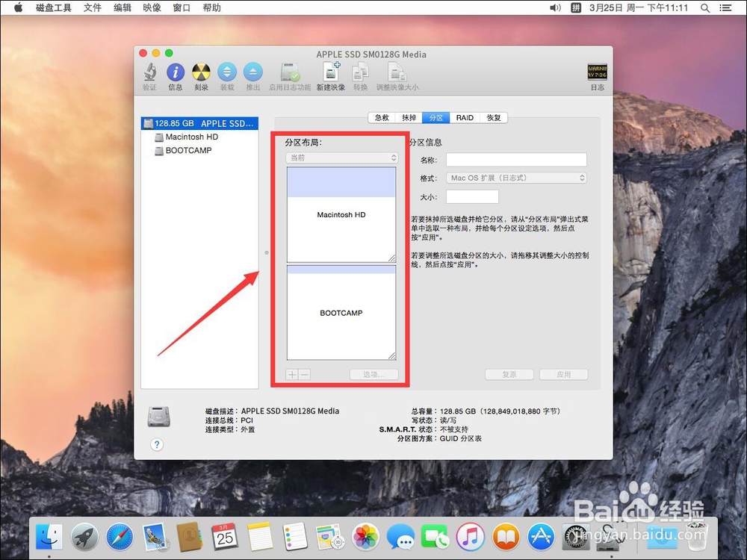Open the 磁盘工具 menu

(x=53, y=7)
